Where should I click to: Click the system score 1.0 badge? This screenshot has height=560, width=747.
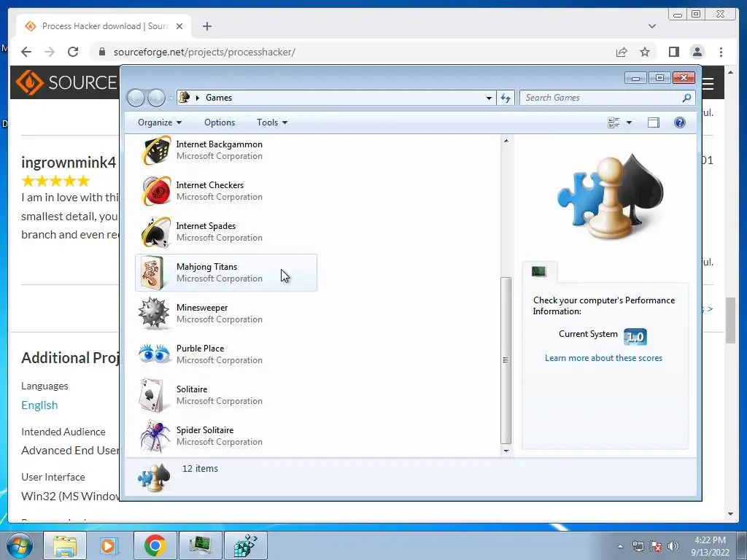click(x=635, y=337)
